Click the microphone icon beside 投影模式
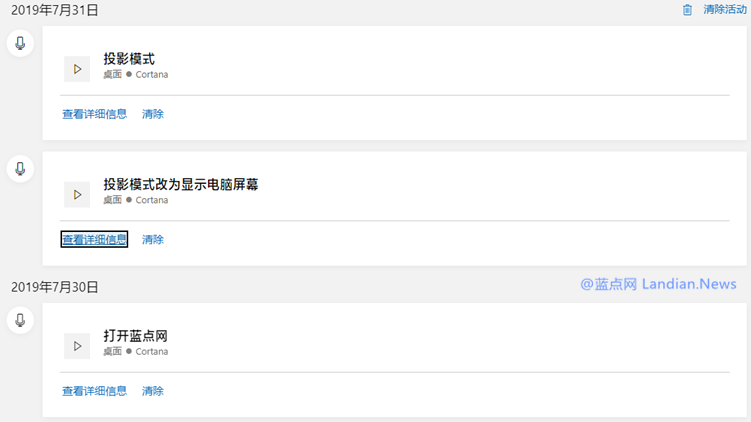751x422 pixels. (x=20, y=43)
